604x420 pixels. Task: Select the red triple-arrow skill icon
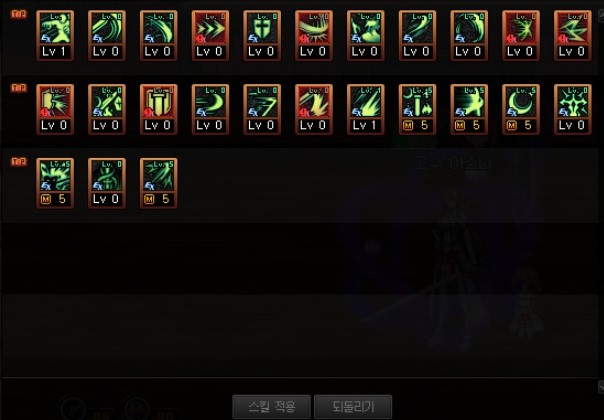(210, 35)
